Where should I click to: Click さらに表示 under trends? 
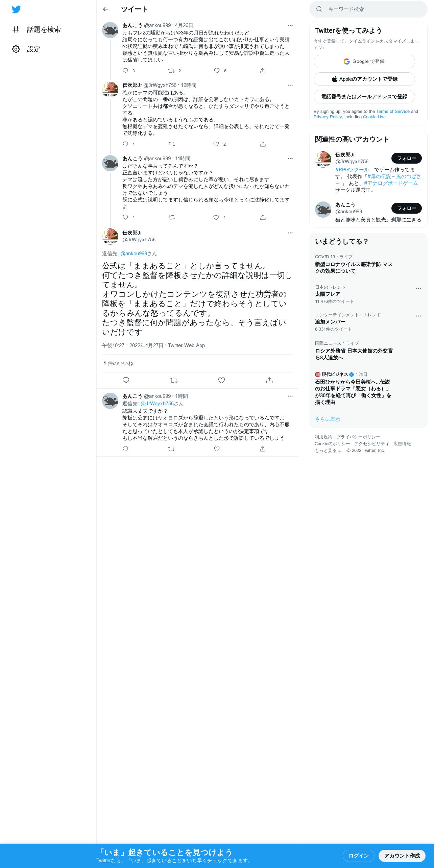pos(328,419)
